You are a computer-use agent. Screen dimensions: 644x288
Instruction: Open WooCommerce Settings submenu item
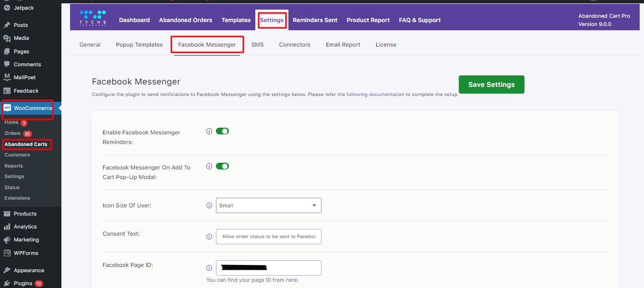tap(14, 177)
